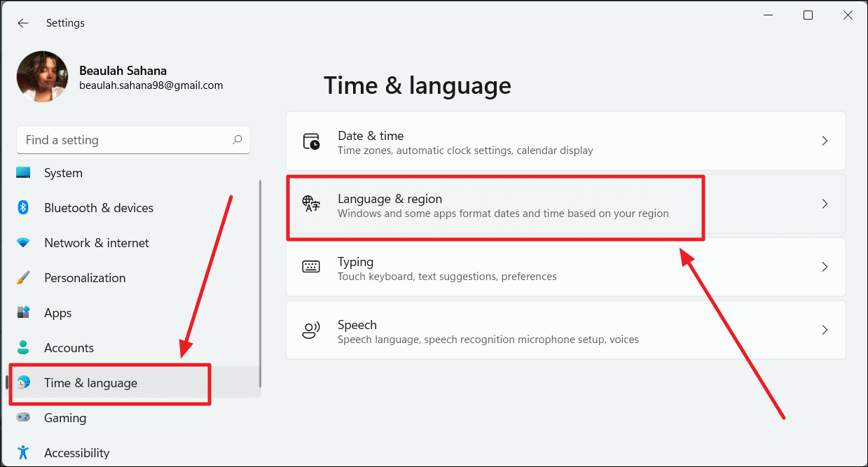Click the Speech microphone icon
Viewport: 868px width, 467px height.
[x=310, y=330]
